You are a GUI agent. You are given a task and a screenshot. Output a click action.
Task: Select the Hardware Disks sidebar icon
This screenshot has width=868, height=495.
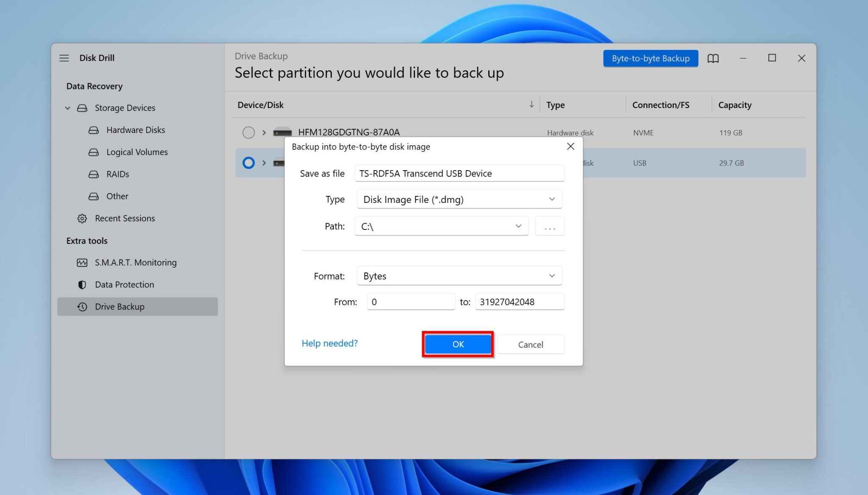point(93,130)
